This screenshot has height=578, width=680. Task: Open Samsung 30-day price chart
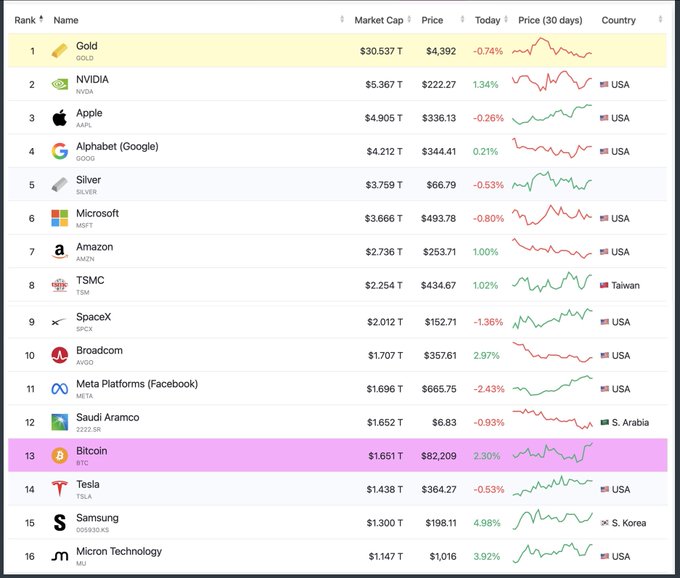(552, 520)
